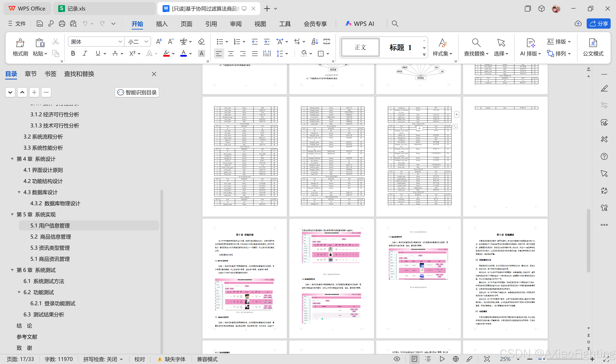
Task: Click the Print icon in quick toolbar
Action: pyautogui.click(x=62, y=24)
